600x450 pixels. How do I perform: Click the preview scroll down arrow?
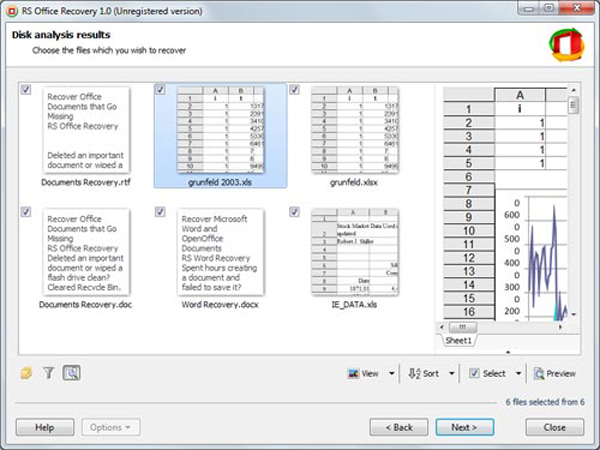pyautogui.click(x=573, y=315)
